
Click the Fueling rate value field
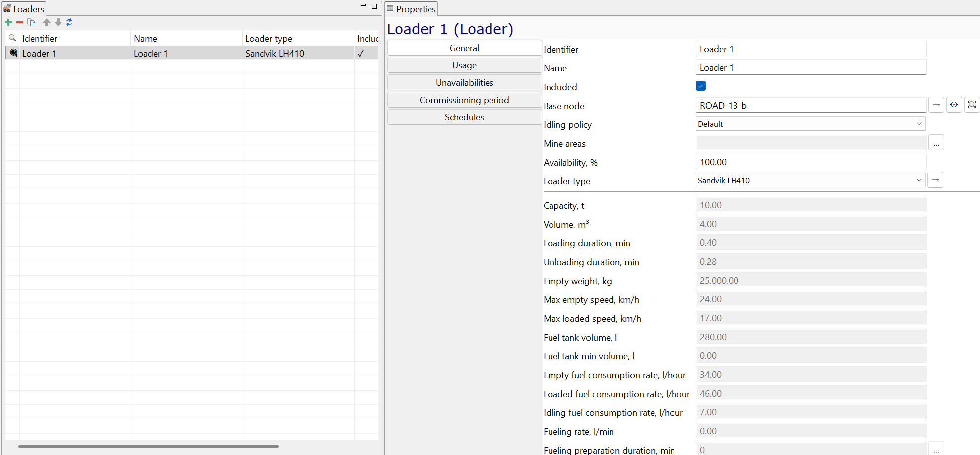[811, 431]
